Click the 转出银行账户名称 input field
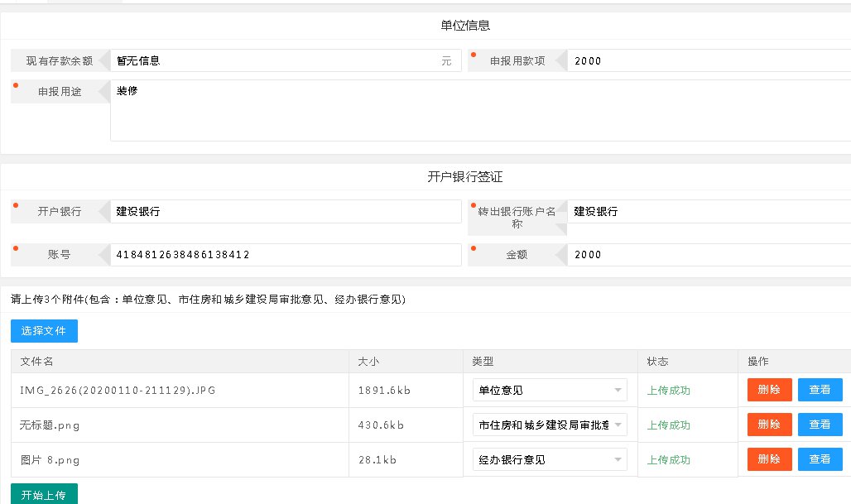Viewport: 851px width, 504px height. [708, 212]
